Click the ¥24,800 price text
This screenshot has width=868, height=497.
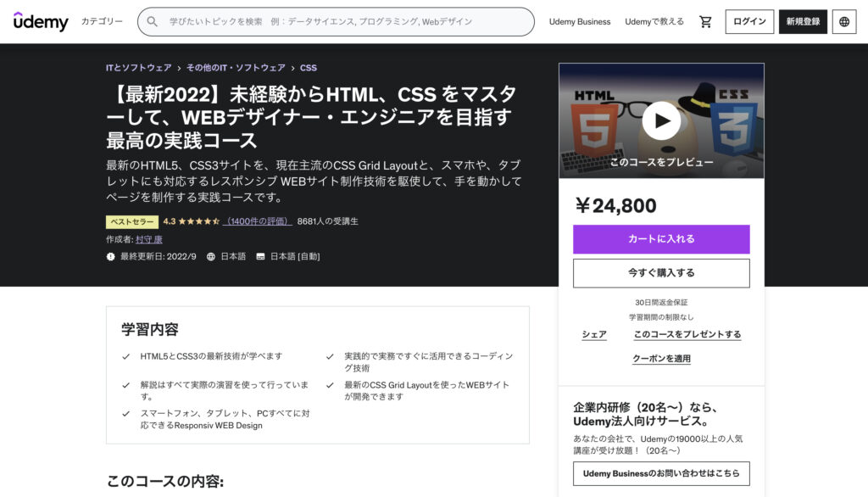[x=615, y=205]
